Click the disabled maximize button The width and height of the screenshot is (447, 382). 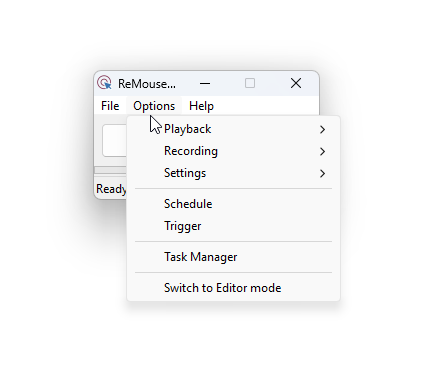coord(250,83)
